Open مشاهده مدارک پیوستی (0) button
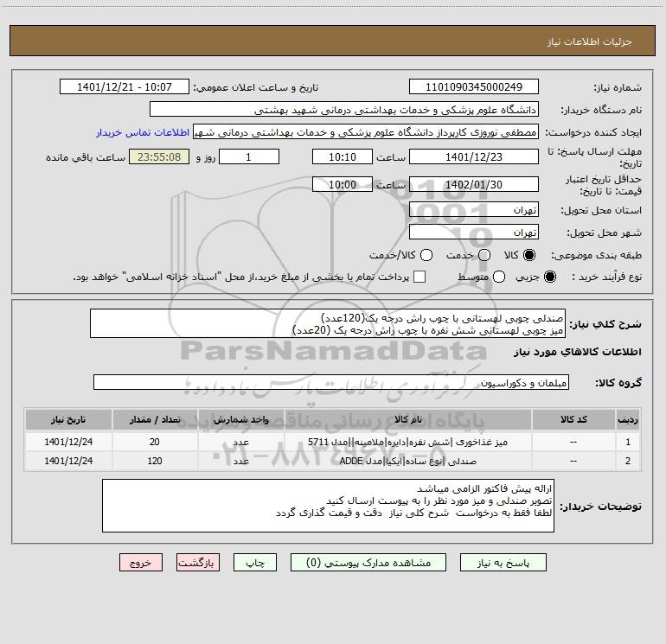The width and height of the screenshot is (666, 644). point(368,563)
